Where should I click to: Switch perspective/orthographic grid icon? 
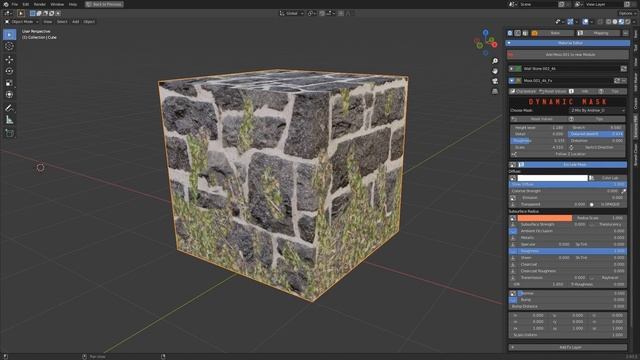(495, 91)
